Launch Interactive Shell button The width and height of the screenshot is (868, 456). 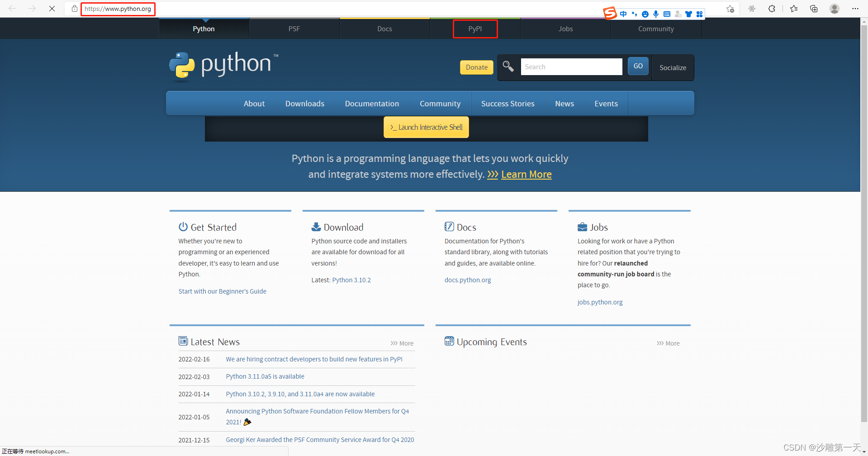426,127
